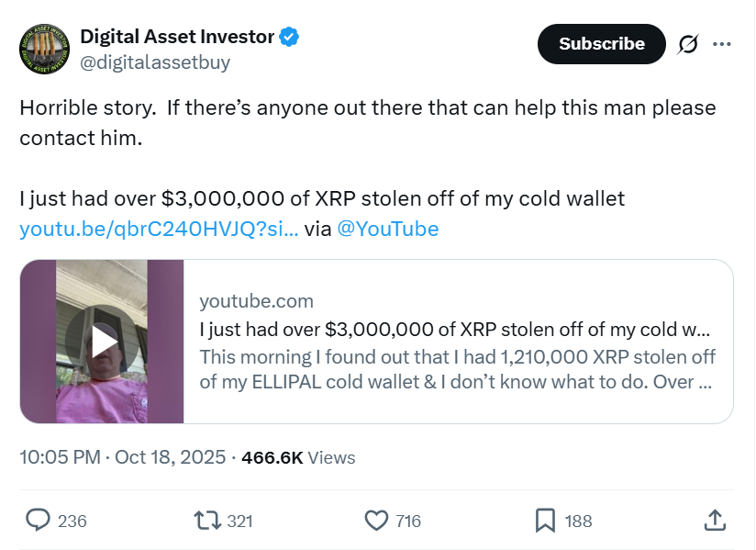Share the post via the upload arrow icon

pos(716,521)
